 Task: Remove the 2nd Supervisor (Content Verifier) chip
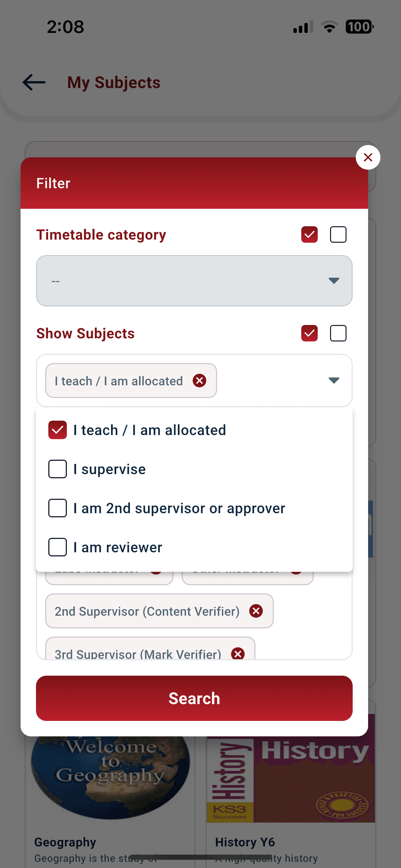pyautogui.click(x=256, y=611)
